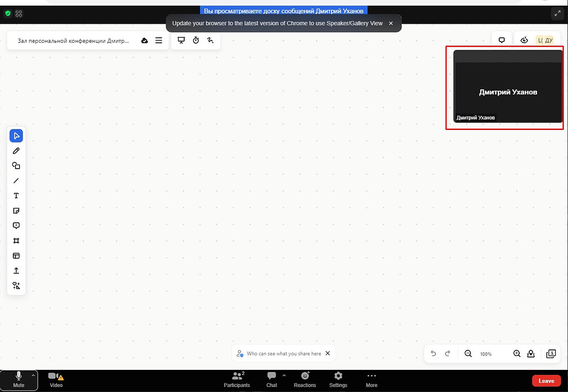Activate the laser pointer tool
This screenshot has height=392, width=568.
(210, 40)
